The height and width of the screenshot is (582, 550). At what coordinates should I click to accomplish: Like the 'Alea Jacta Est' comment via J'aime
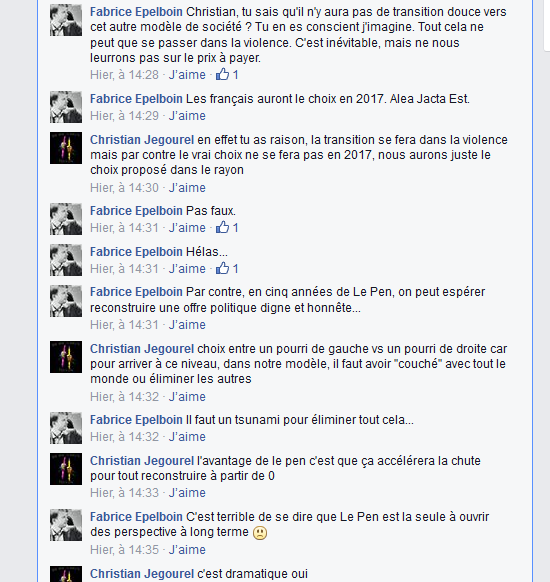(x=187, y=116)
